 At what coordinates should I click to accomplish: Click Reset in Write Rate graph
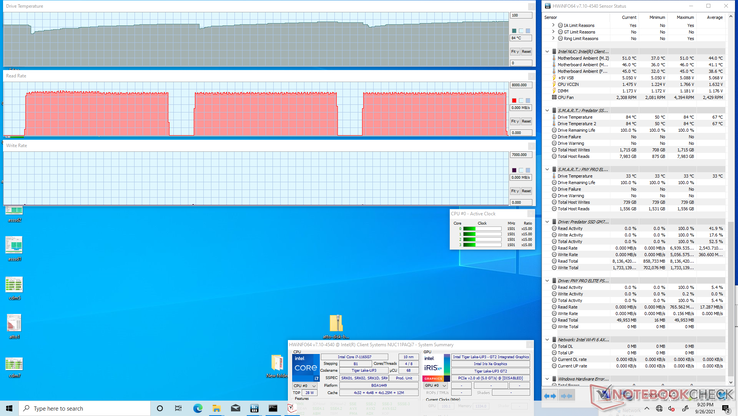click(x=526, y=191)
